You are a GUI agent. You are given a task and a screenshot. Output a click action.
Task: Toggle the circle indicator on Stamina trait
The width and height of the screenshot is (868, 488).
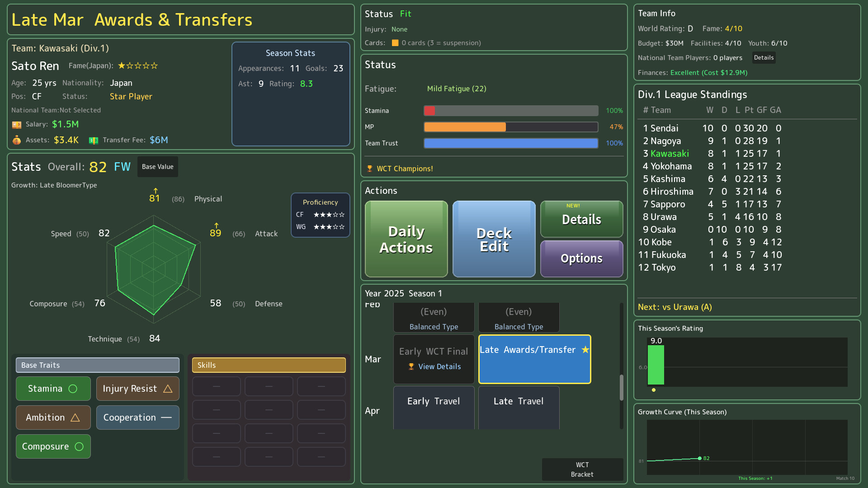point(74,389)
